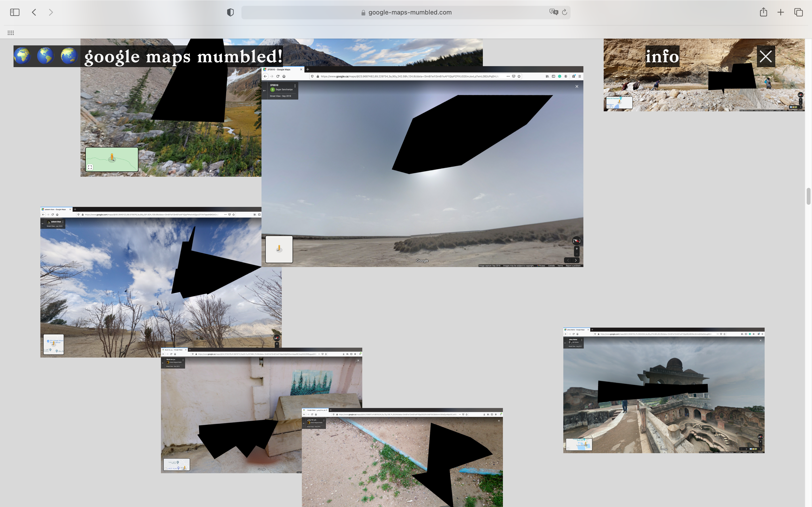Click the forward navigation arrow
Image resolution: width=812 pixels, height=507 pixels.
[51, 12]
